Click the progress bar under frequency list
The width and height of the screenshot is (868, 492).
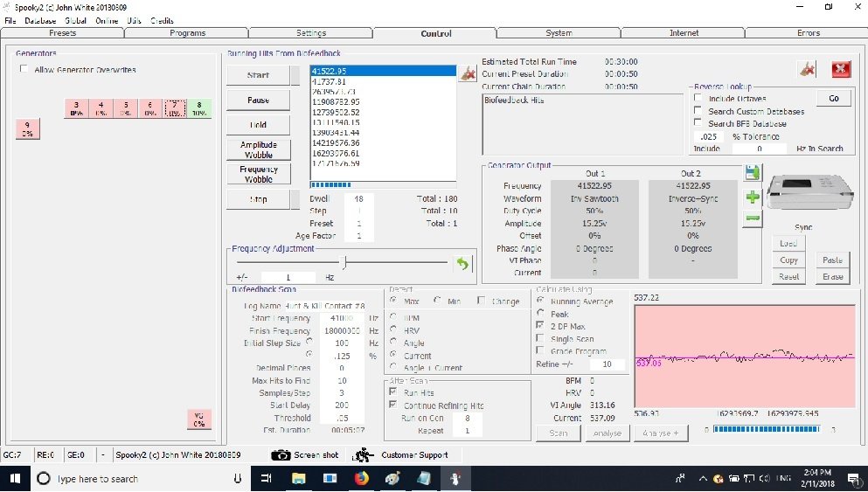pos(383,185)
